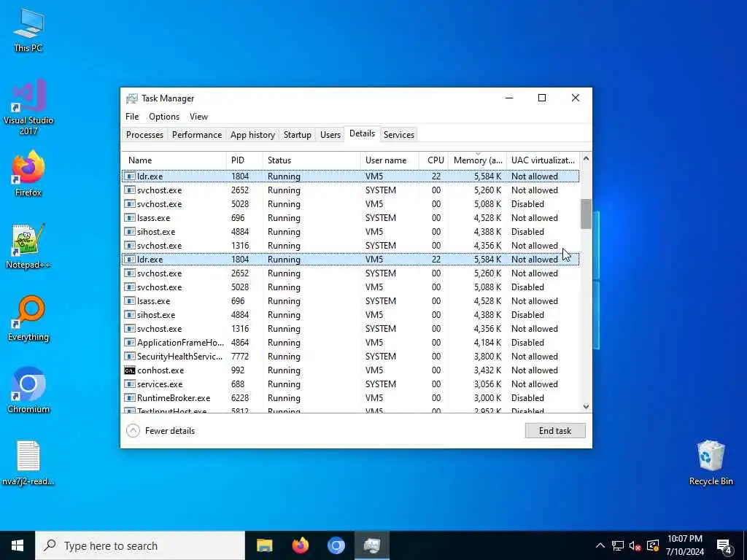Open This PC desktop icon
The image size is (747, 560).
click(28, 29)
